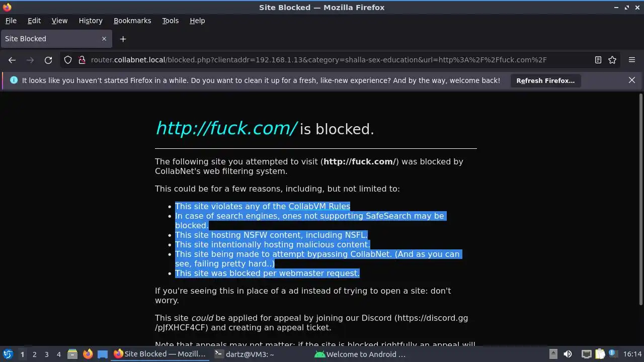
Task: Click the page vertical scrollbar
Action: (x=640, y=199)
